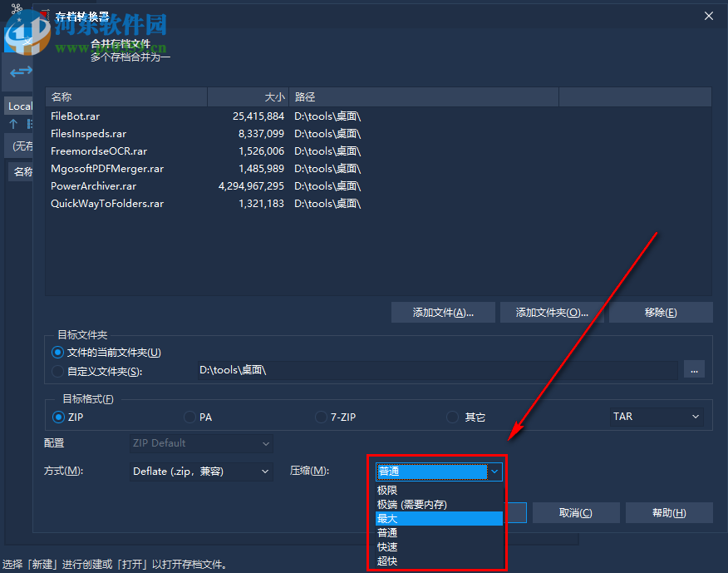Open help via the 帮助(H) button

pyautogui.click(x=669, y=512)
